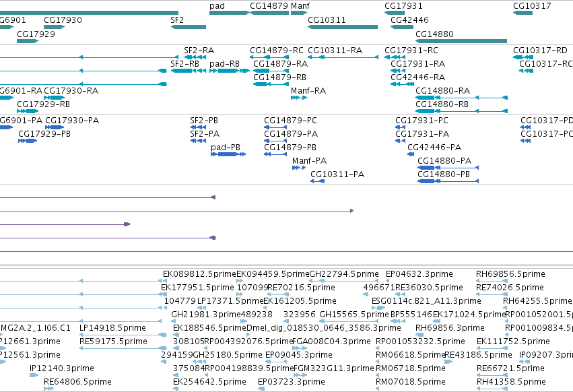Image resolution: width=573 pixels, height=392 pixels.
Task: Select the pad-PB protein label
Action: pyautogui.click(x=226, y=148)
